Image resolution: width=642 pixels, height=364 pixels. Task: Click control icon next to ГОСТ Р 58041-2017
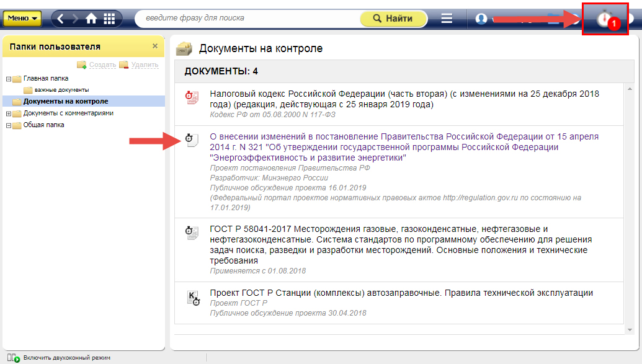192,233
